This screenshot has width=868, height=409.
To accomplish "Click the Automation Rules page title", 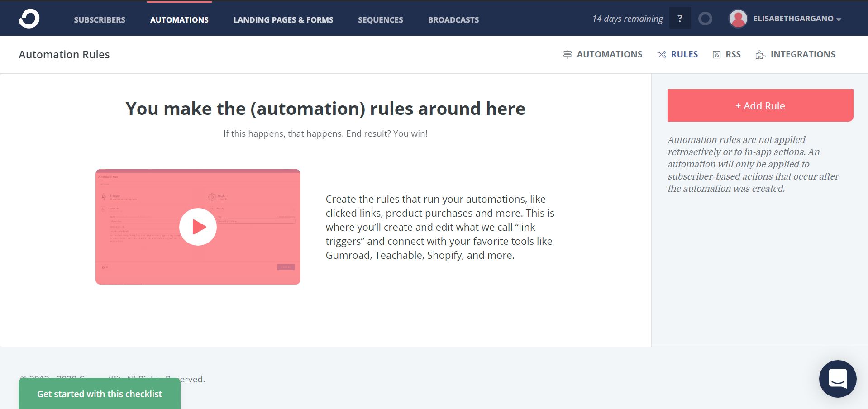I will click(64, 55).
